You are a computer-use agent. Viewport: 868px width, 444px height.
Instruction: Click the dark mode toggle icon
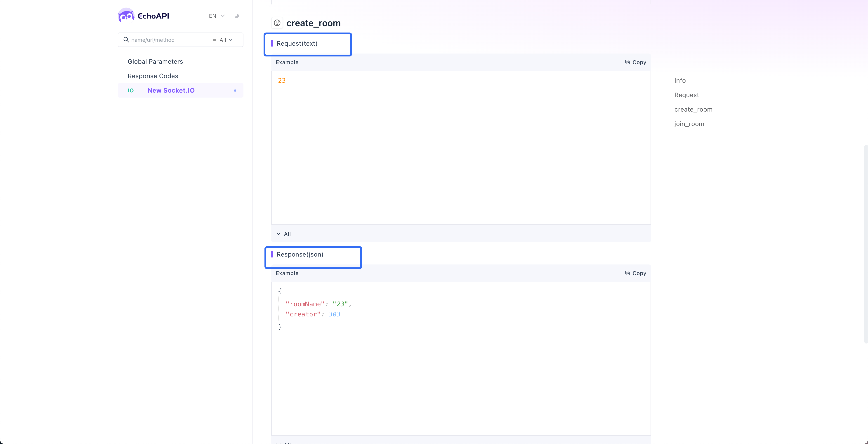click(x=237, y=15)
